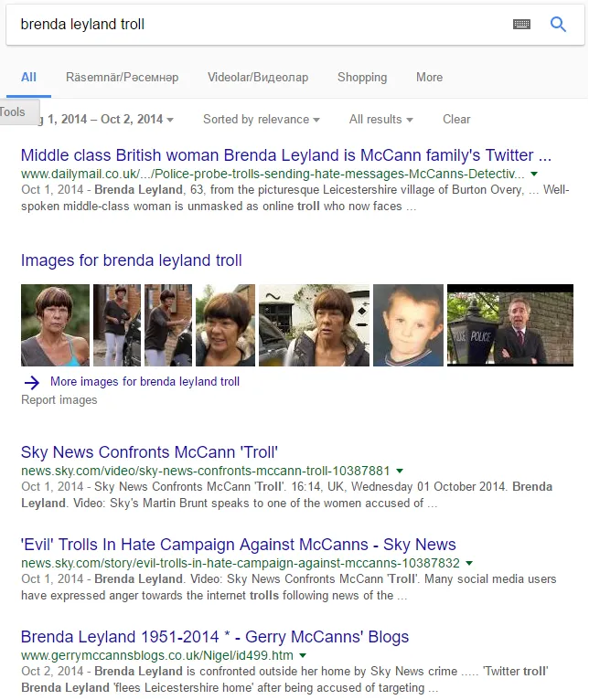This screenshot has height=700, width=589.
Task: Open the Images for brenda leyland troll heading
Action: tap(132, 260)
